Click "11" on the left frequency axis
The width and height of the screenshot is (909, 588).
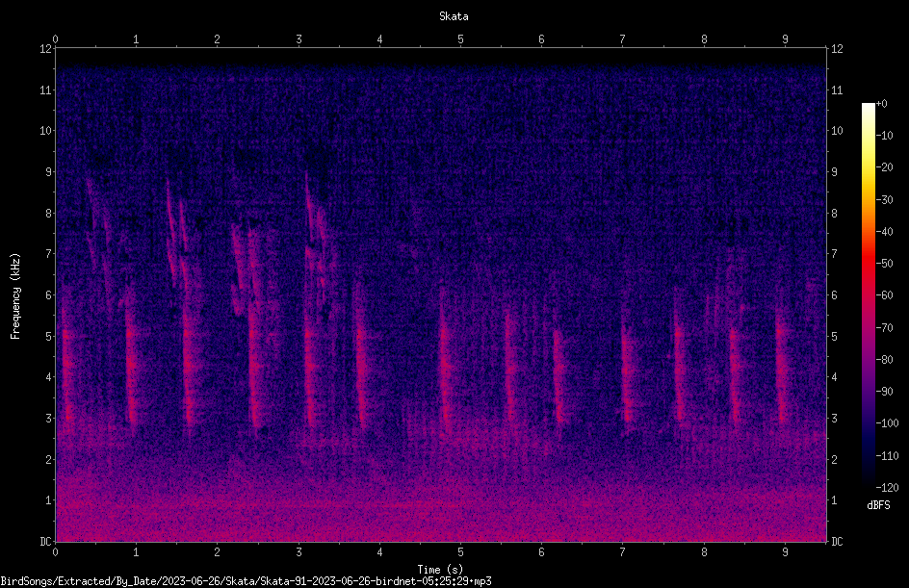46,89
